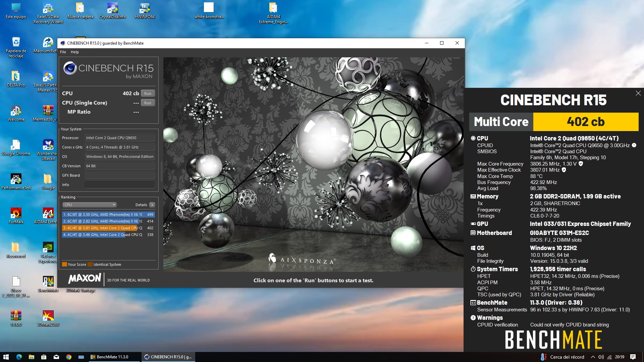
Task: Launch 3DMark2000 desktop icon
Action: click(x=48, y=318)
